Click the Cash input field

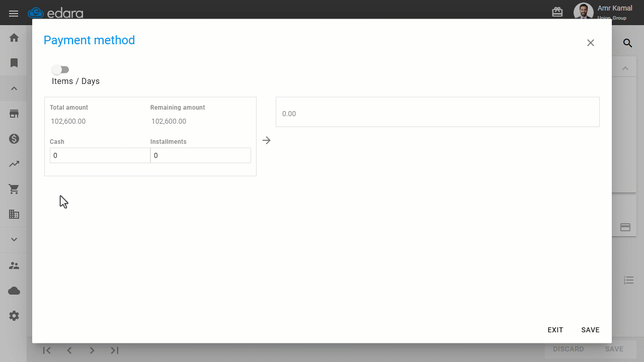[x=100, y=155]
